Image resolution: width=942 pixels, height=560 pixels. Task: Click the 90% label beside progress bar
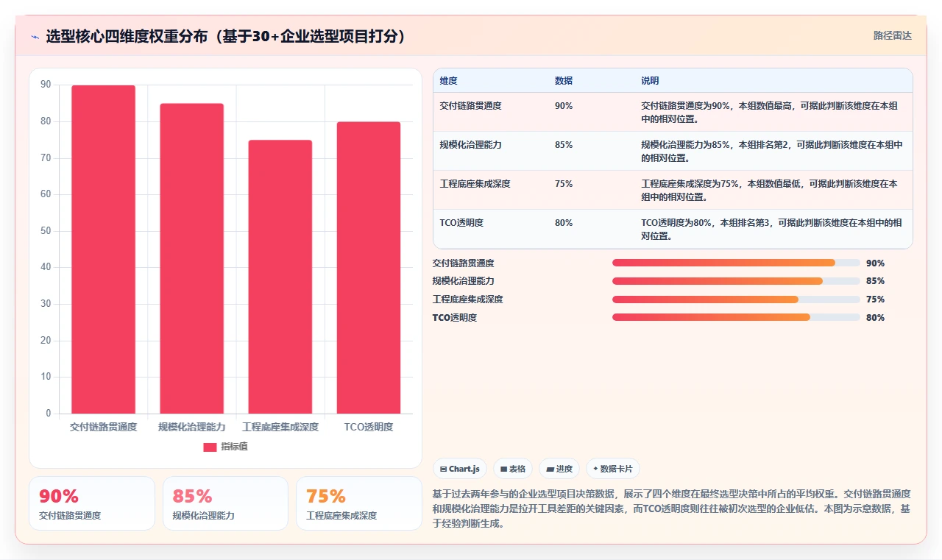[875, 263]
